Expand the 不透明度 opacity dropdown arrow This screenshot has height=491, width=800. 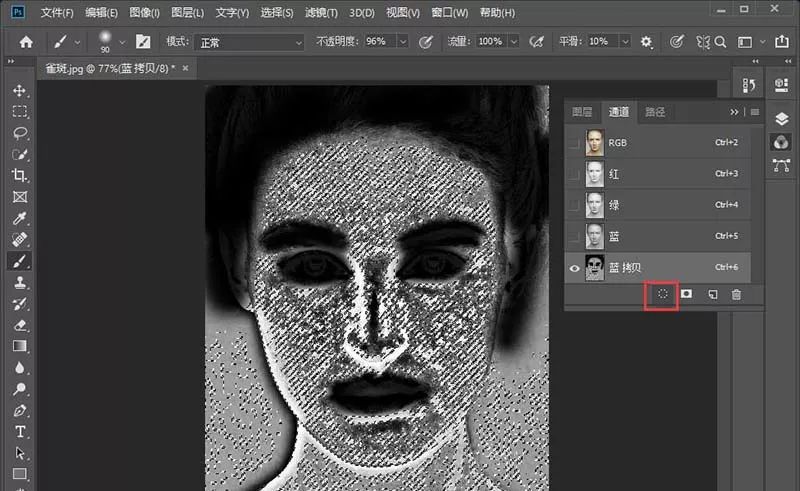pyautogui.click(x=402, y=42)
